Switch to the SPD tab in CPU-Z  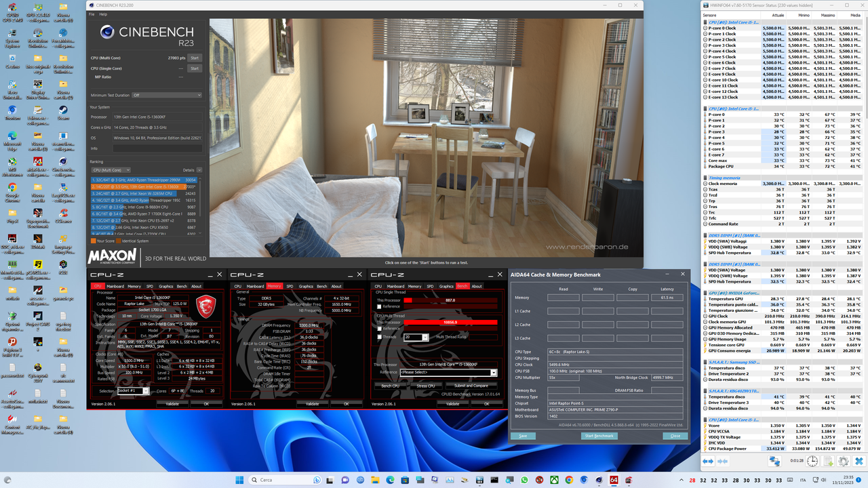point(430,287)
